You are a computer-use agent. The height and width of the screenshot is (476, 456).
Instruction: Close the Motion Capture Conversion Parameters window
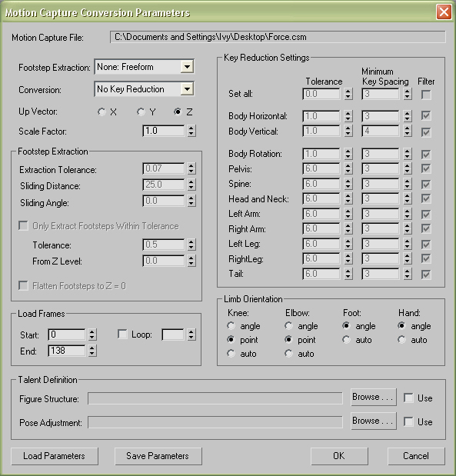444,12
